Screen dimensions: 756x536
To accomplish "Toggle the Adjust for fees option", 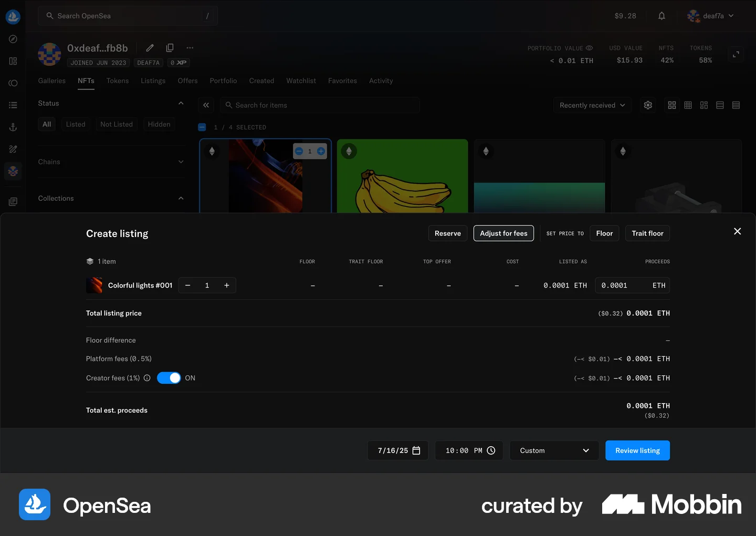I will point(503,233).
